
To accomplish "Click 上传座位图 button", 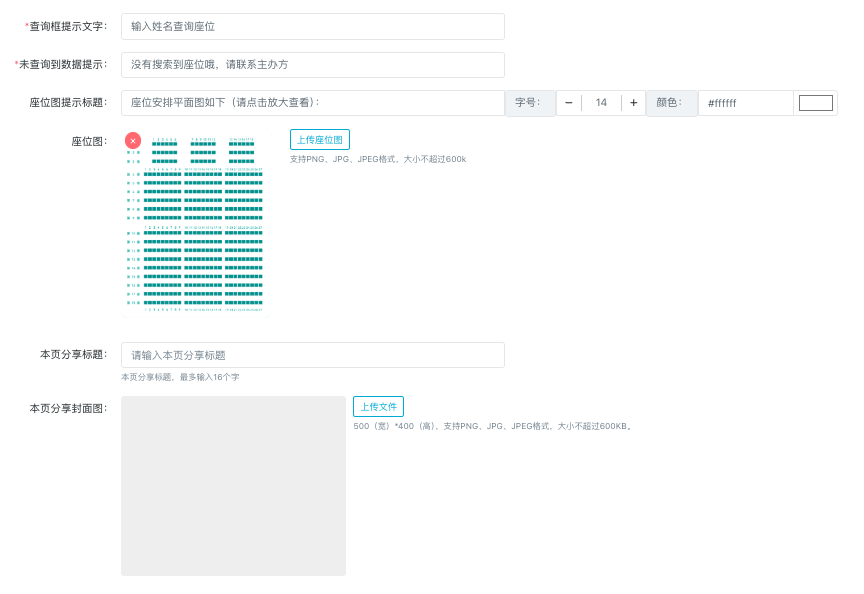I will (320, 140).
